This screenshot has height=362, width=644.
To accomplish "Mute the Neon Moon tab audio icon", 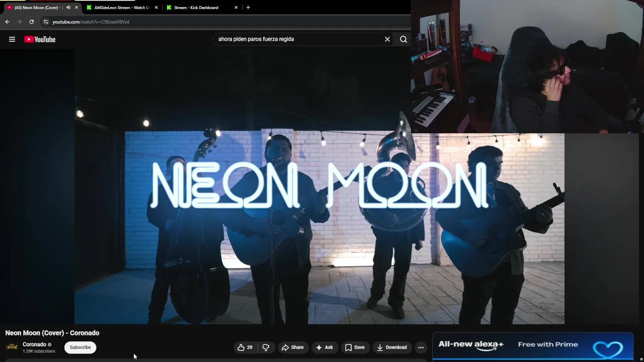I will point(68,8).
